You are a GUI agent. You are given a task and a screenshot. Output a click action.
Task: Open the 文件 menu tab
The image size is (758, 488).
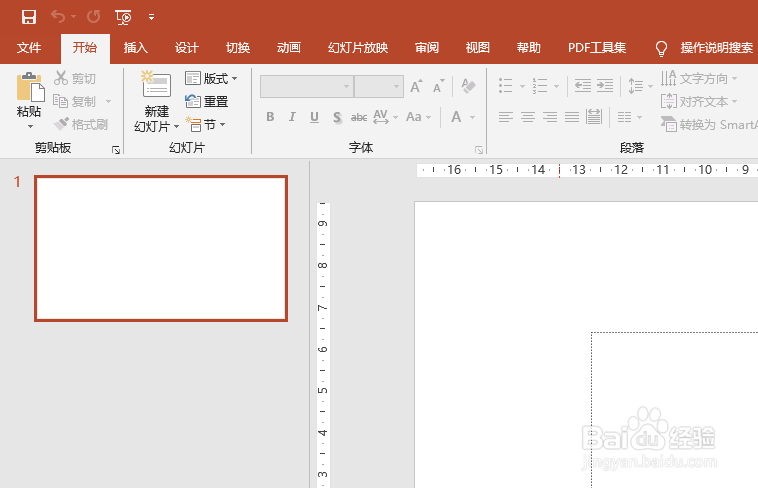(29, 48)
